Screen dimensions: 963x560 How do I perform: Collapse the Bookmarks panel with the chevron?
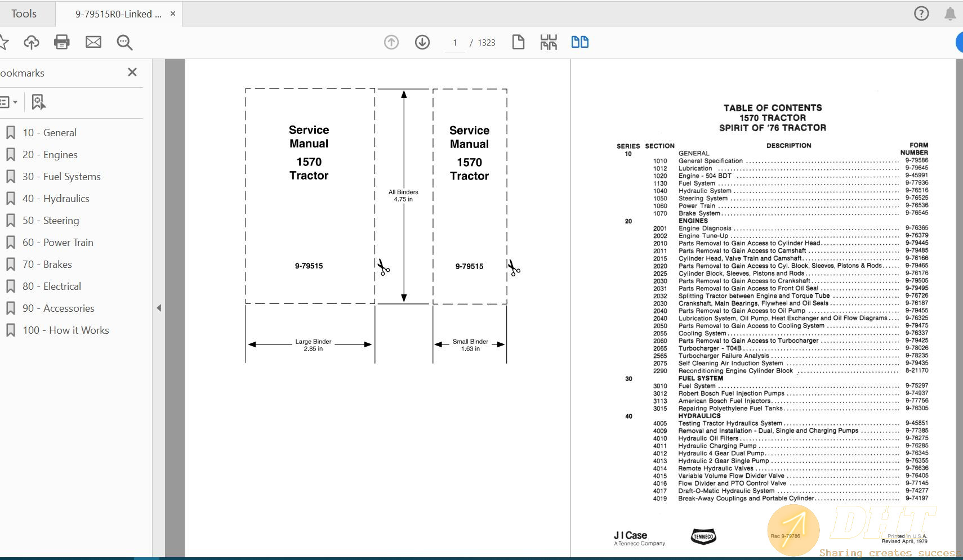[159, 308]
